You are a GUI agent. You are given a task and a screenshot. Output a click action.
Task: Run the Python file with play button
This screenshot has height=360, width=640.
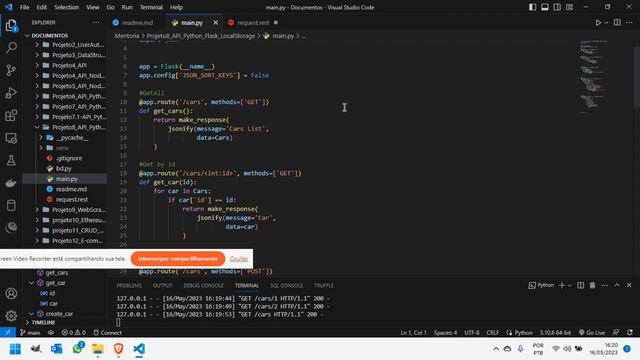pyautogui.click(x=598, y=23)
